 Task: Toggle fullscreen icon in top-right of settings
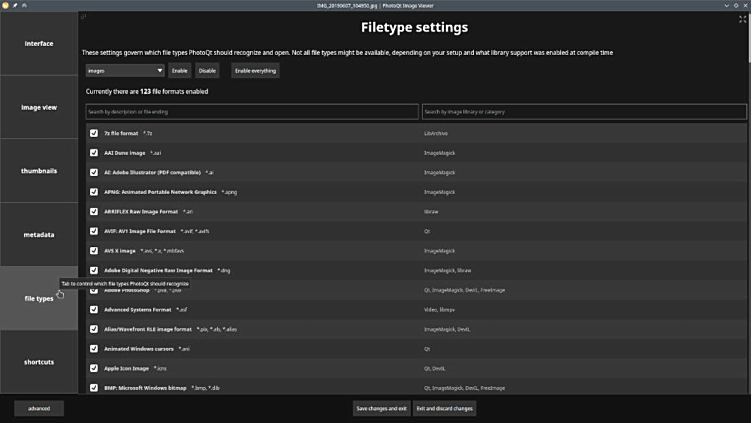742,19
